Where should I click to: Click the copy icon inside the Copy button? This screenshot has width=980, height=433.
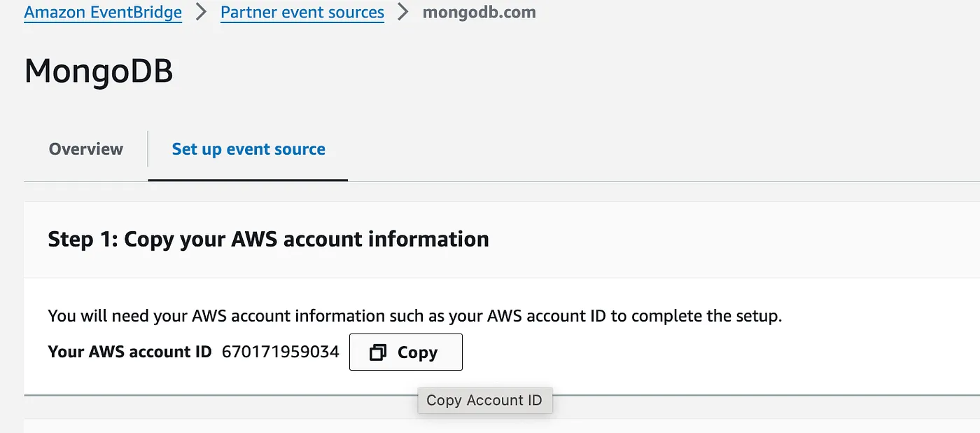coord(378,352)
